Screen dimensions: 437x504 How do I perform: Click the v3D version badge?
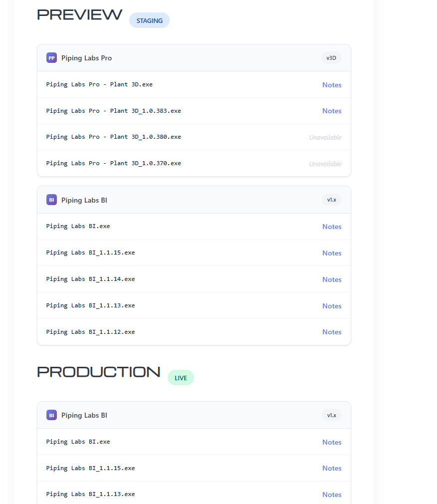pyautogui.click(x=331, y=58)
